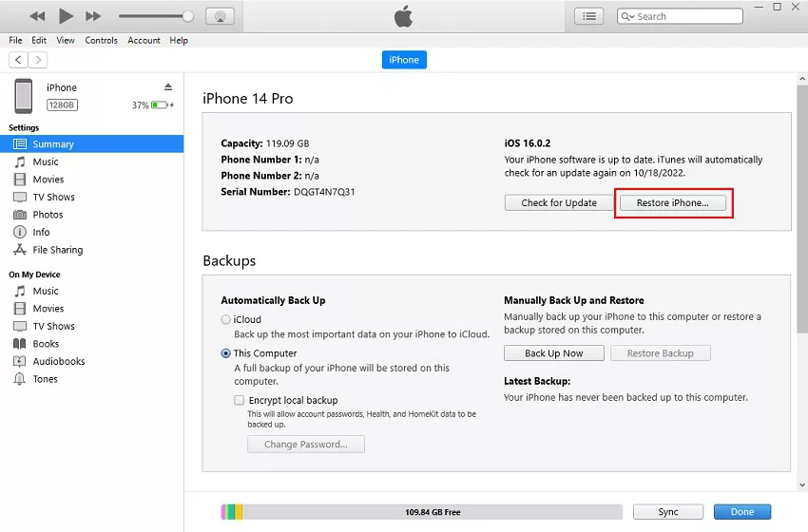Open File Sharing in the Settings sidebar
808x532 pixels.
pos(57,250)
